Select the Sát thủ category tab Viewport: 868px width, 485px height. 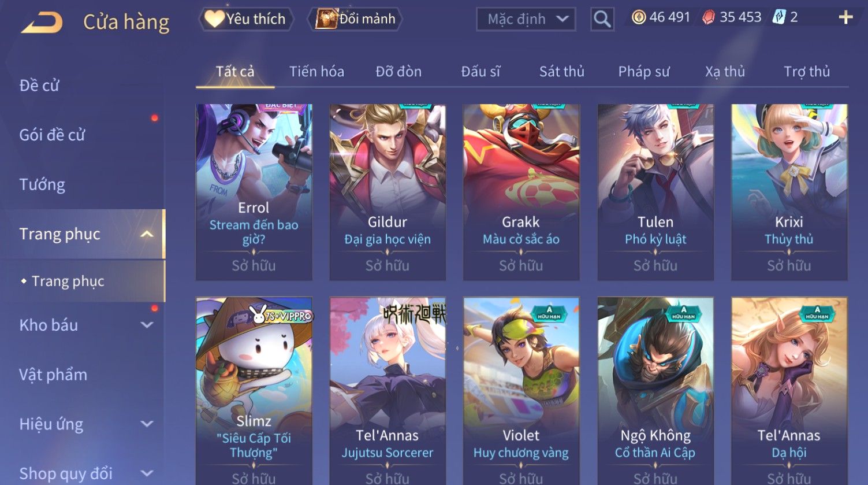[x=562, y=72]
